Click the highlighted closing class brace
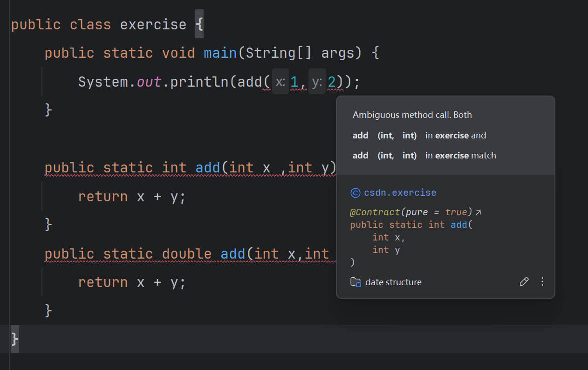588x370 pixels. coord(14,339)
